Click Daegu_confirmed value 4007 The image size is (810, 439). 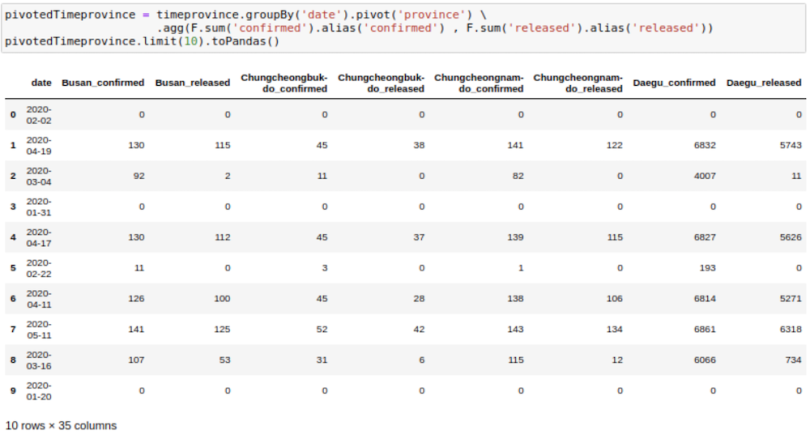pos(705,176)
